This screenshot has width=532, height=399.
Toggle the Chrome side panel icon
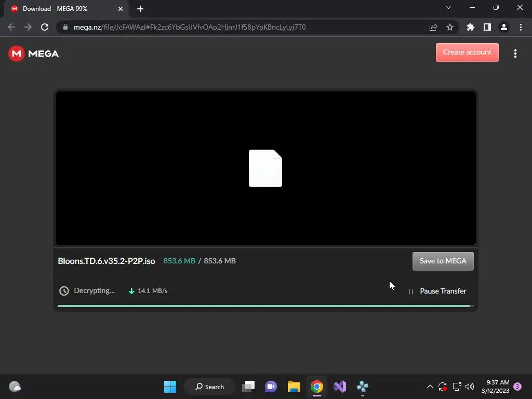pos(487,27)
